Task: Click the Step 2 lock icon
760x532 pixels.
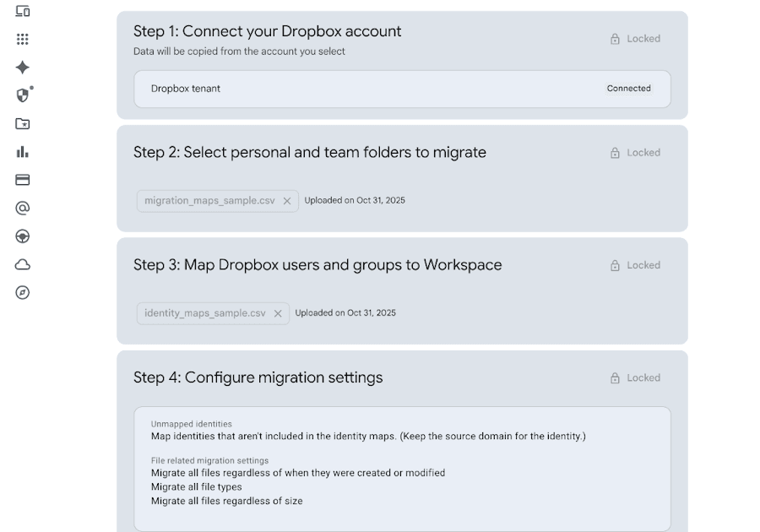Action: click(x=615, y=153)
